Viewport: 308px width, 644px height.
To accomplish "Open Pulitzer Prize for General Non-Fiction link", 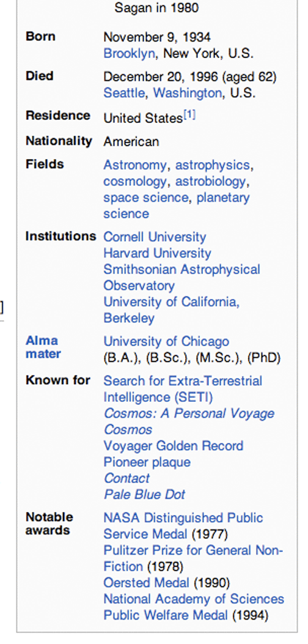I will 193,558.
